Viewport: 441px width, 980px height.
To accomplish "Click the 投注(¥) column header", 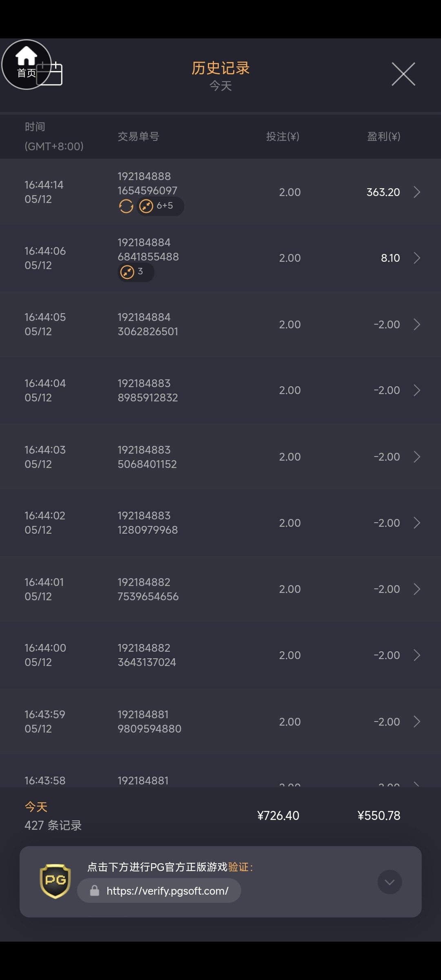I will [283, 136].
